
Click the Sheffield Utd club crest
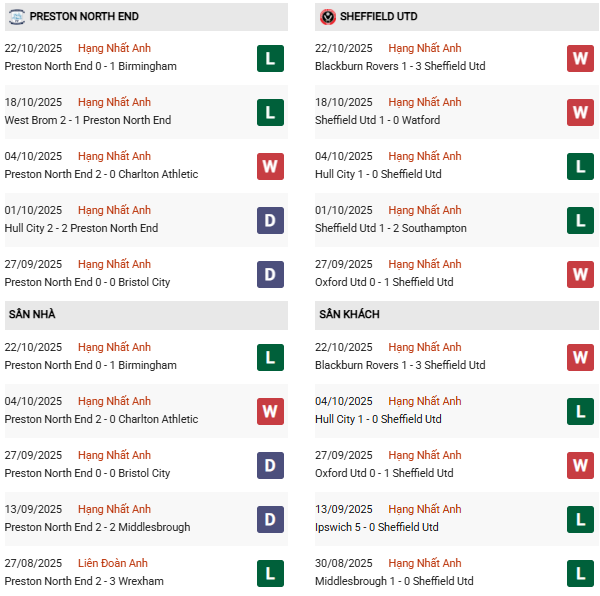coord(327,17)
